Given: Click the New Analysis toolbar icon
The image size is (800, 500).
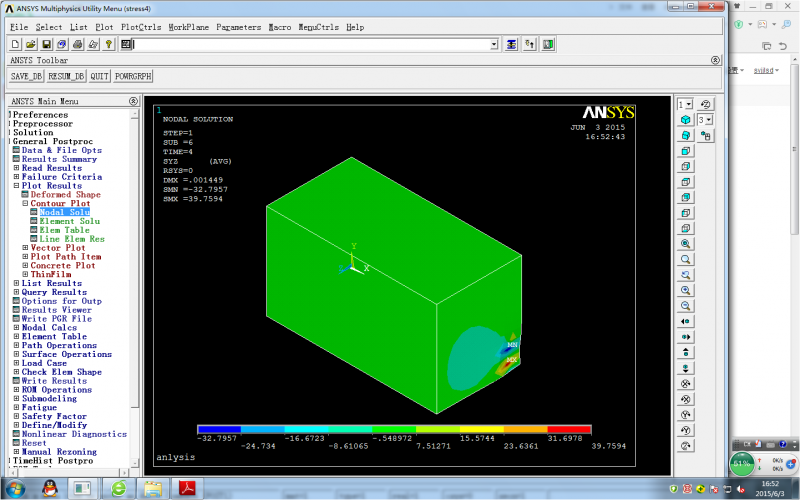Looking at the screenshot, I should (x=15, y=44).
